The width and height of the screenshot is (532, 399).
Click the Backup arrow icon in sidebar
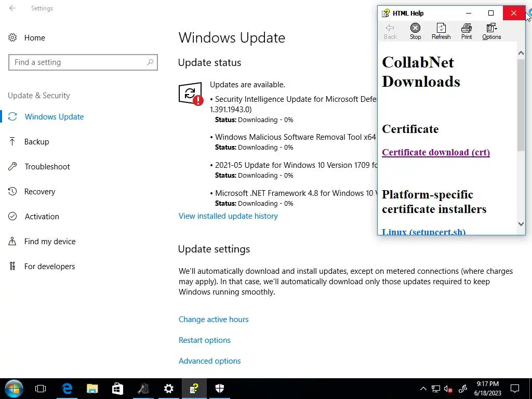(x=12, y=141)
